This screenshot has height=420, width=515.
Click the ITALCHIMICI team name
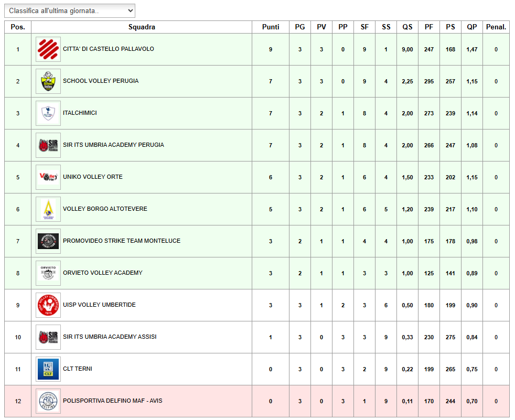pos(80,113)
